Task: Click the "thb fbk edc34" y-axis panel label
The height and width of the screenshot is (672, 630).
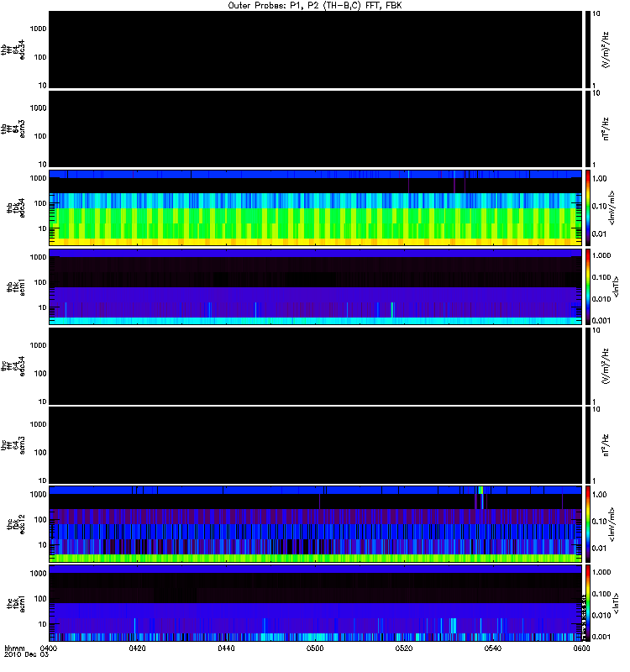Action: coord(16,207)
